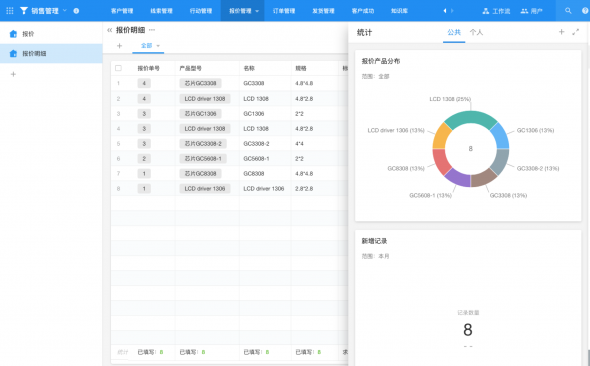Open the 报价产品分布 chart title
The width and height of the screenshot is (590, 366).
[x=381, y=61]
